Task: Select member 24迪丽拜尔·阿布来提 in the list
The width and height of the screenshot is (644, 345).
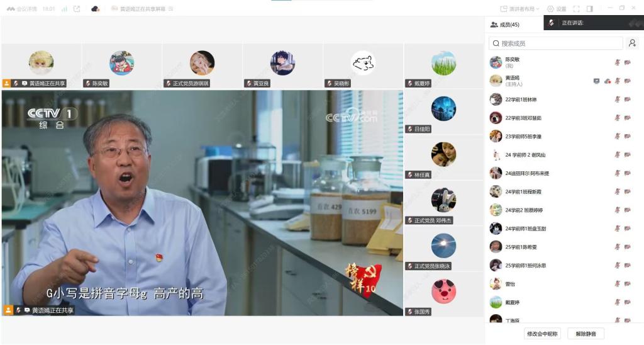Action: 527,173
